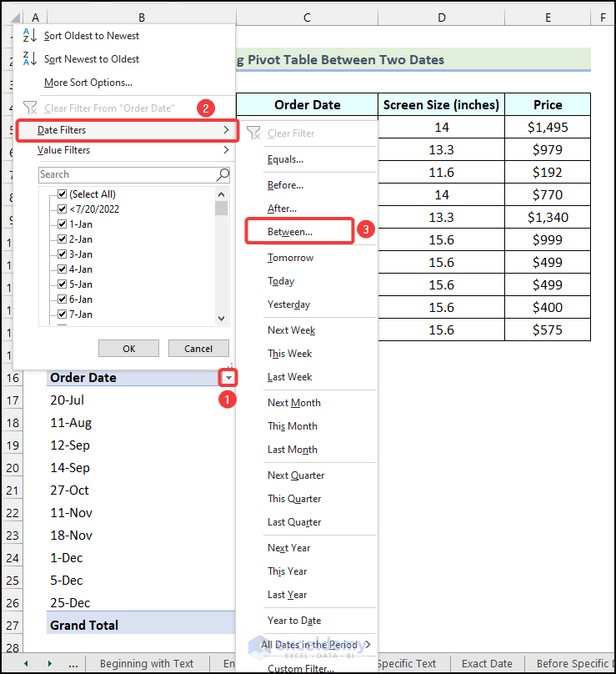The width and height of the screenshot is (616, 674).
Task: Click the sheet tab scroll right arrow
Action: click(50, 663)
